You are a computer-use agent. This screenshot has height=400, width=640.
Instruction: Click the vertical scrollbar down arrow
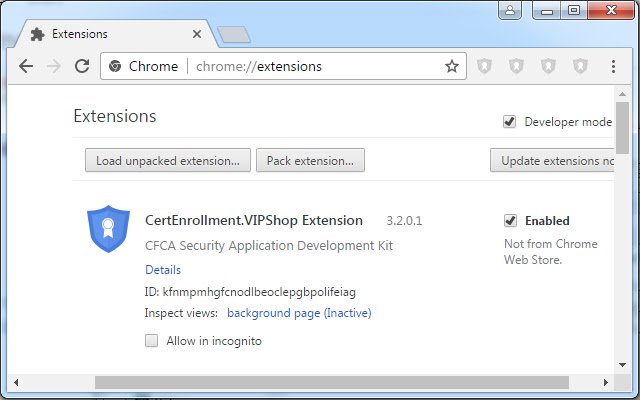coord(622,364)
